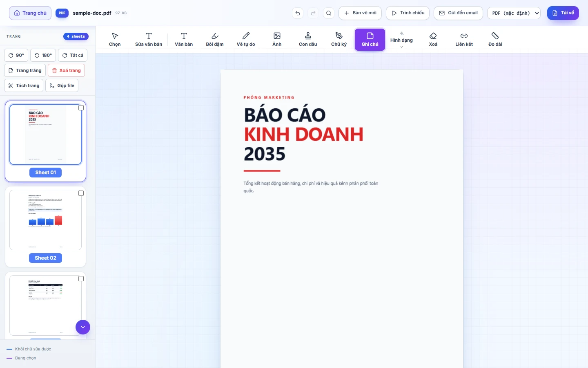This screenshot has height=368, width=588.
Task: Select the Con dấu stamp tool
Action: click(x=308, y=40)
